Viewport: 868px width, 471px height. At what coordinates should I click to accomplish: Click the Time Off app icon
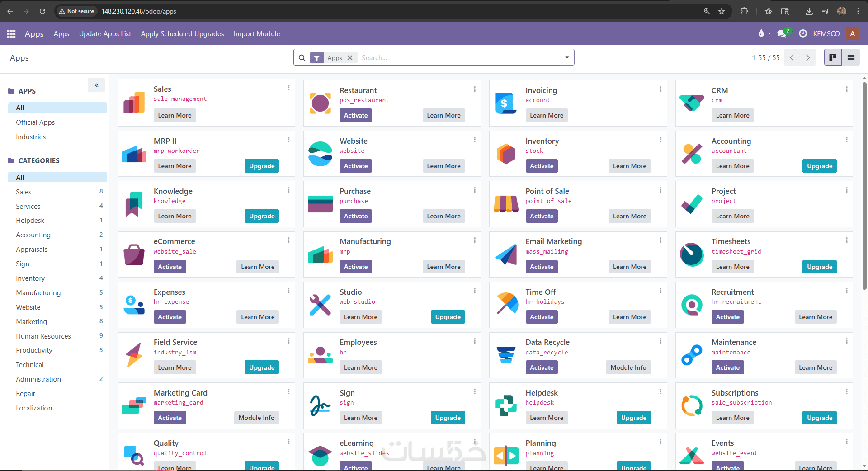(507, 303)
